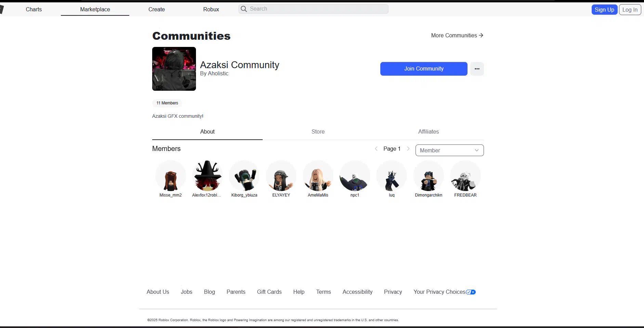The image size is (644, 328).
Task: Go to previous members page arrow
Action: [376, 149]
